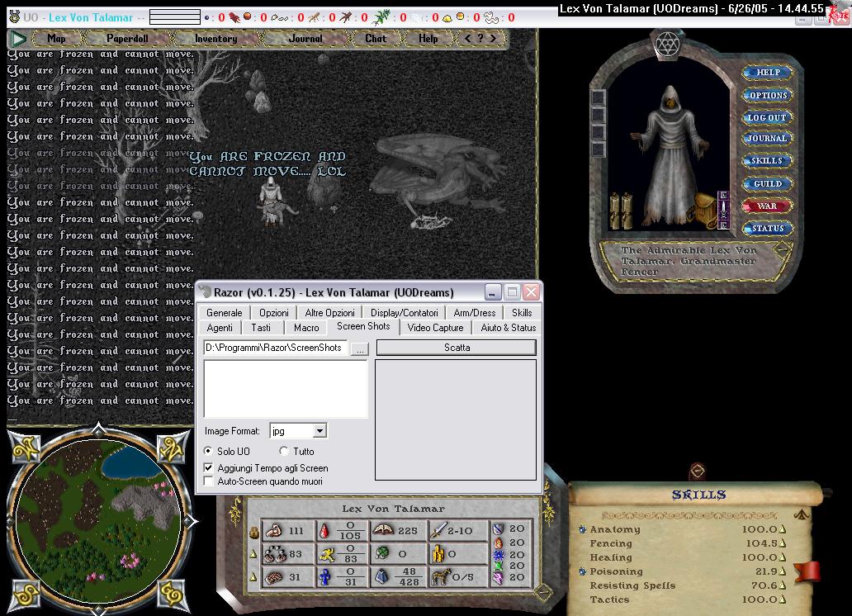Click the sword damage icon
Screen dimensions: 852x616
pos(438,530)
